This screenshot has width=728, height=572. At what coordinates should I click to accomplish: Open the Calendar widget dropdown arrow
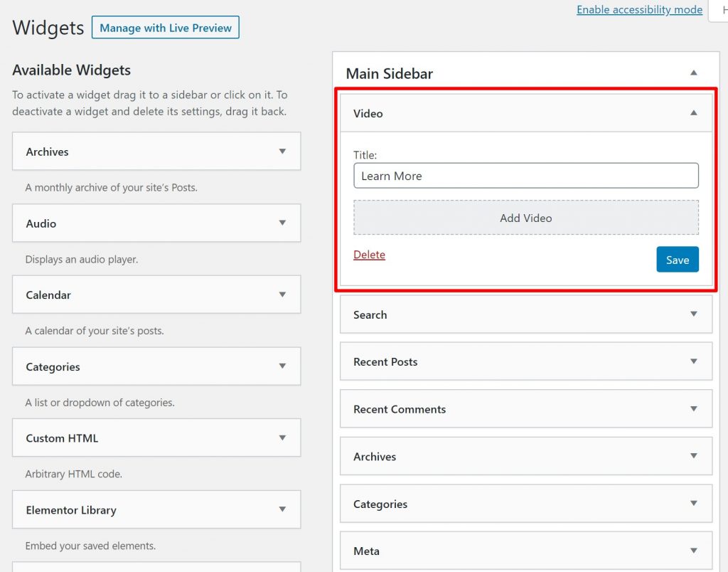click(x=282, y=295)
